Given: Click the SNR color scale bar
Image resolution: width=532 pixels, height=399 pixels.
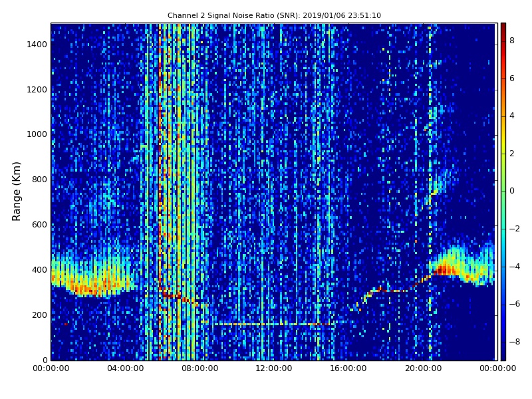Looking at the screenshot, I should click(503, 192).
